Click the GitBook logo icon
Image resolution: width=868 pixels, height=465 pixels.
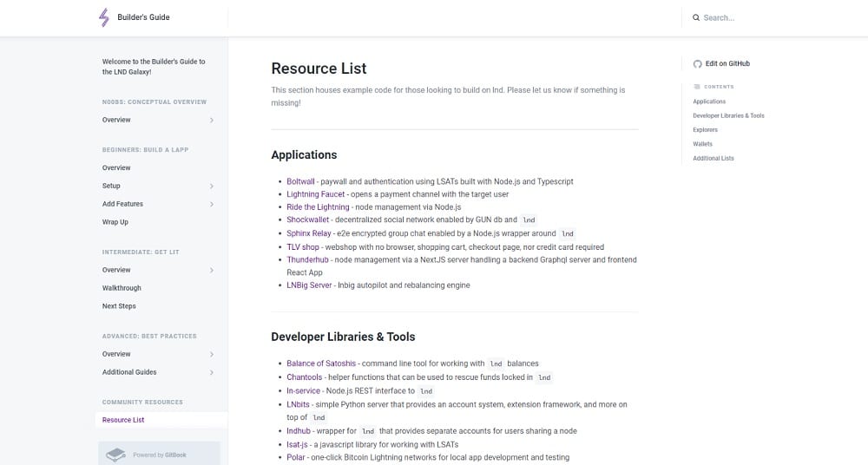coord(115,455)
